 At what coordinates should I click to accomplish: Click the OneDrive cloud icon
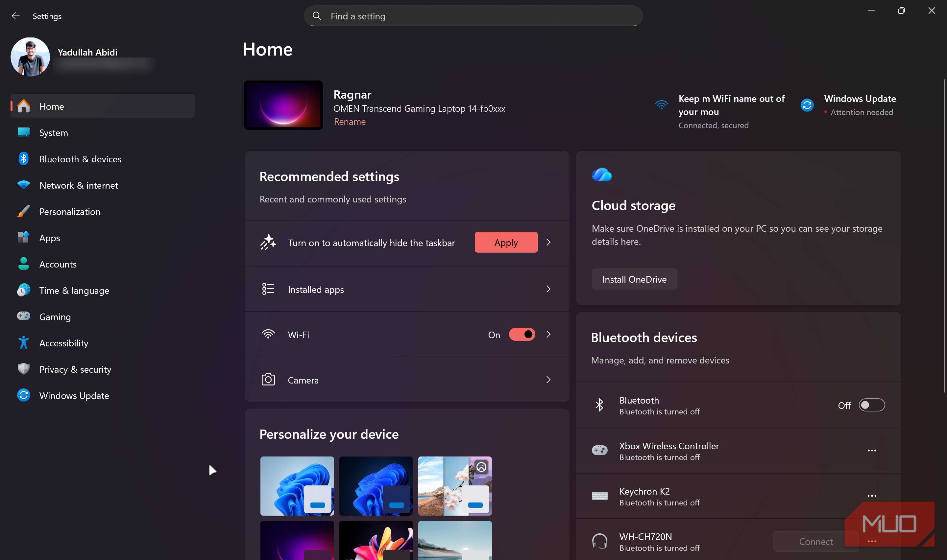pyautogui.click(x=602, y=175)
